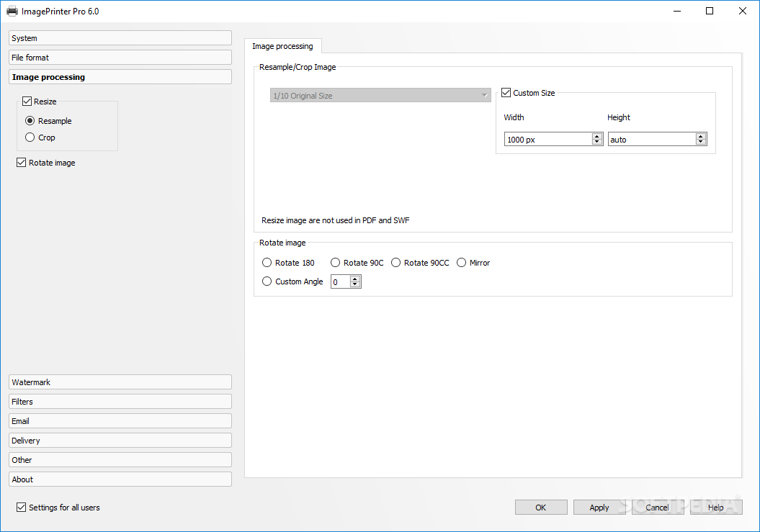Select the Image processing section header
The image size is (760, 532).
click(x=120, y=76)
